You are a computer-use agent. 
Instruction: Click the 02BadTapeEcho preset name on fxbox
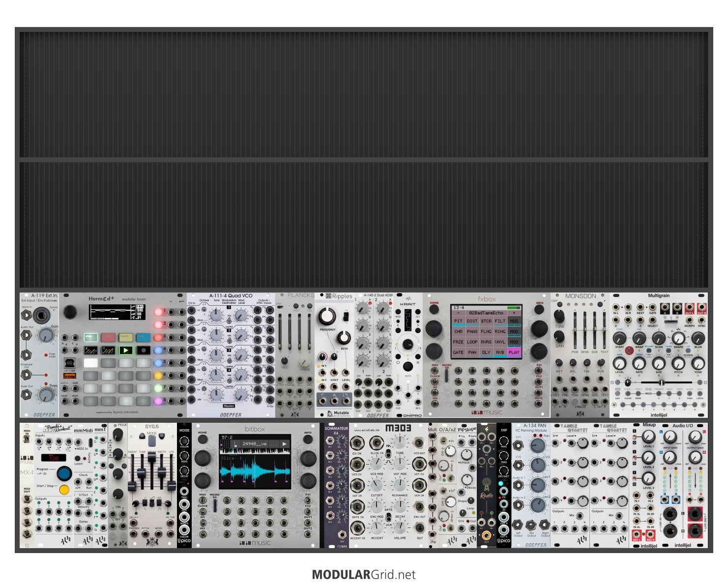(x=486, y=313)
